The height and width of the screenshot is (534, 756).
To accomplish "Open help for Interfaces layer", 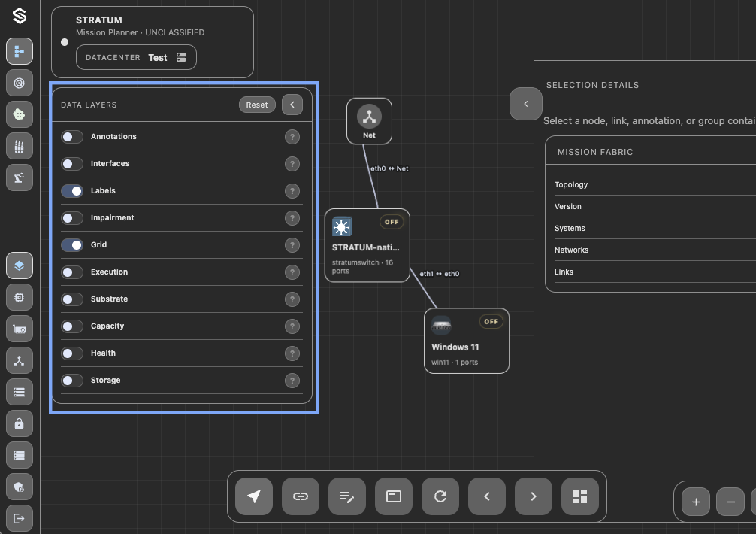I will [x=292, y=164].
